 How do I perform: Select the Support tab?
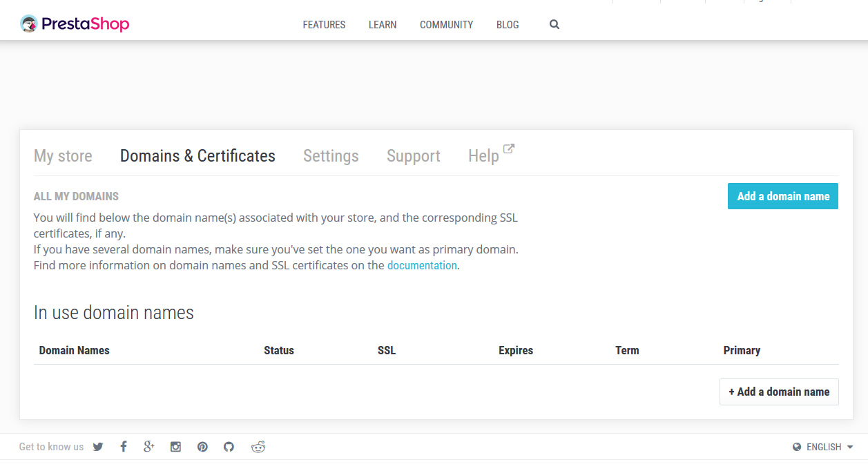coord(413,156)
